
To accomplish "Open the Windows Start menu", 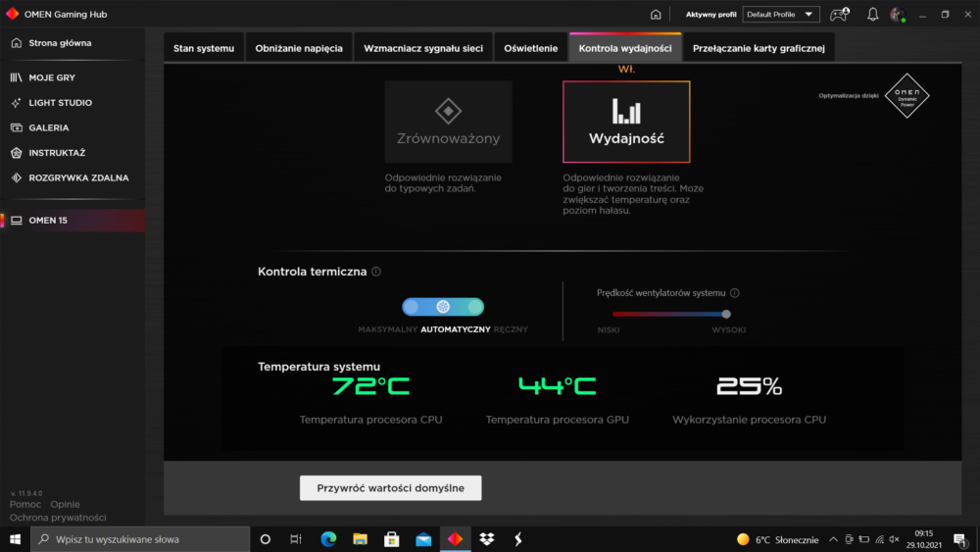I will coord(15,539).
